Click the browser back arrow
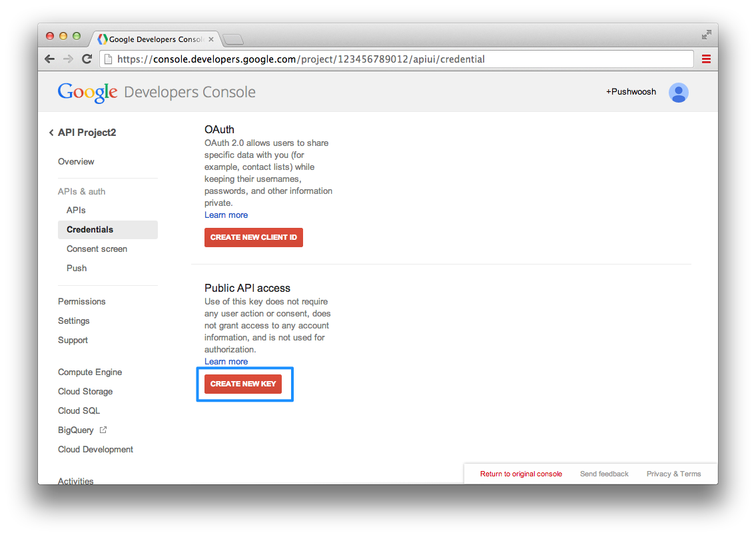This screenshot has height=537, width=756. coord(49,59)
